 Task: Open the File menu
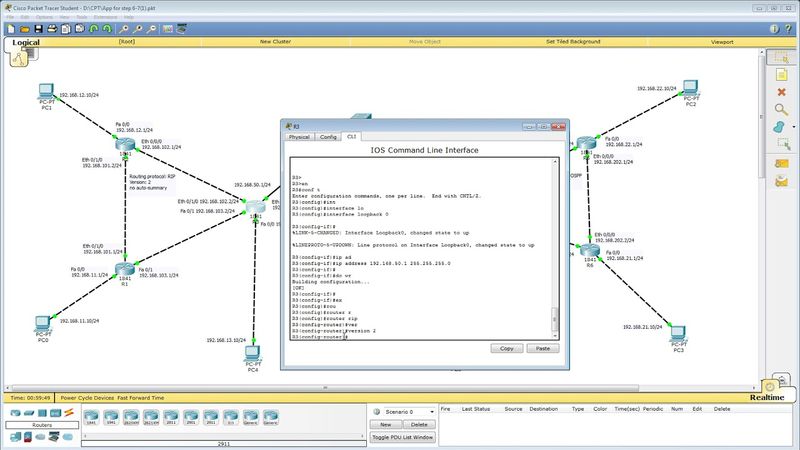pos(10,17)
